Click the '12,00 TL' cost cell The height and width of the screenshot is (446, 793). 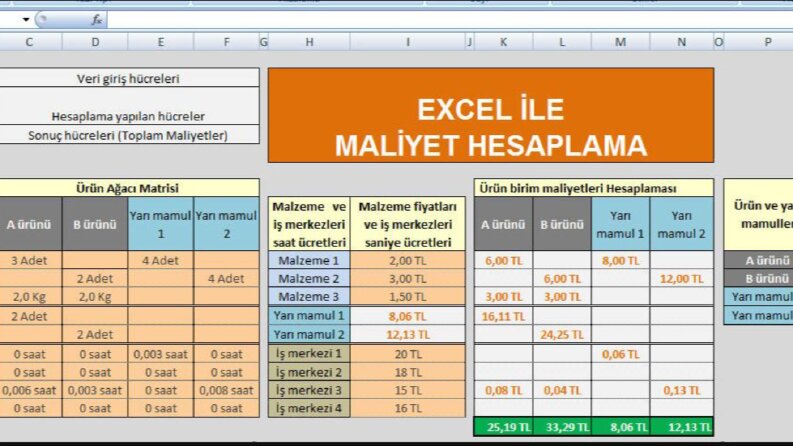click(682, 278)
